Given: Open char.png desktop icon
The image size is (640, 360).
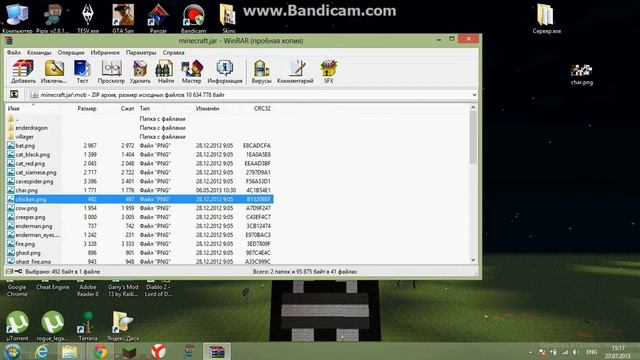Looking at the screenshot, I should click(582, 74).
